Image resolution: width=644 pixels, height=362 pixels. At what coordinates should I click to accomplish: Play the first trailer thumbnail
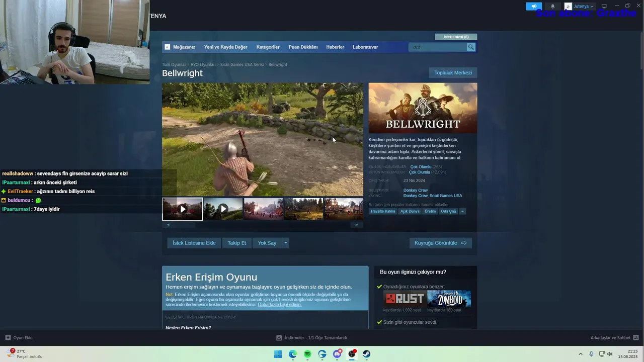pos(183,209)
